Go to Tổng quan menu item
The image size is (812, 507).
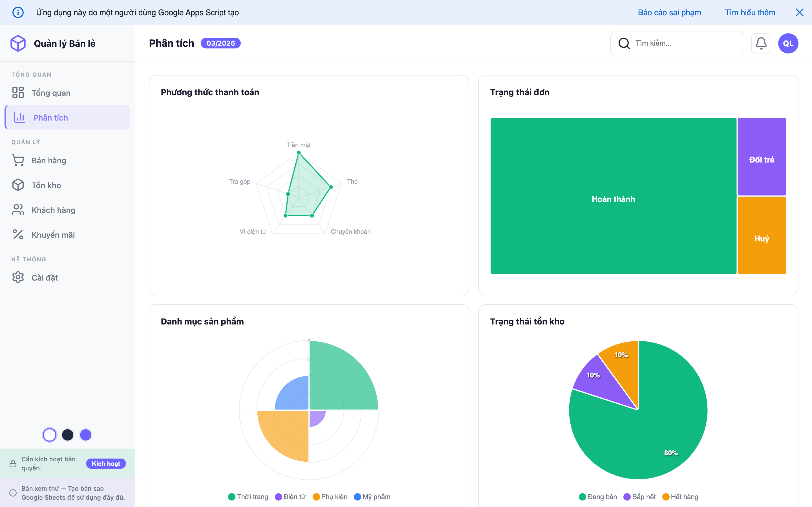[51, 93]
